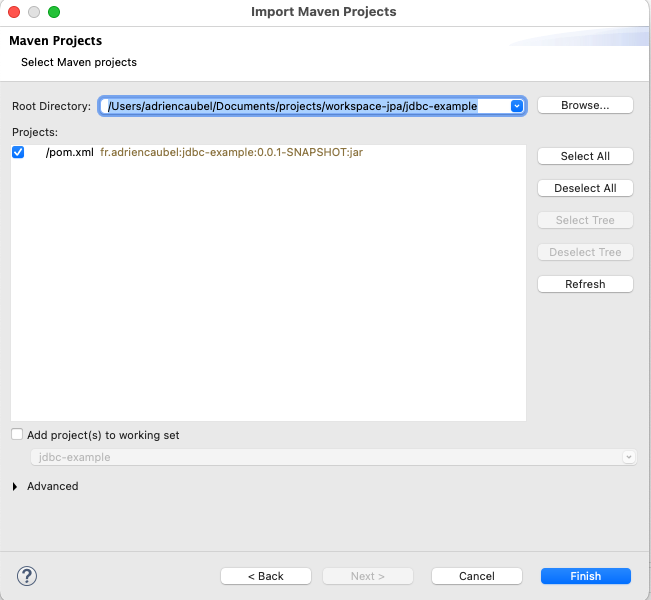The height and width of the screenshot is (600, 651).
Task: Click the Next > button
Action: (368, 576)
